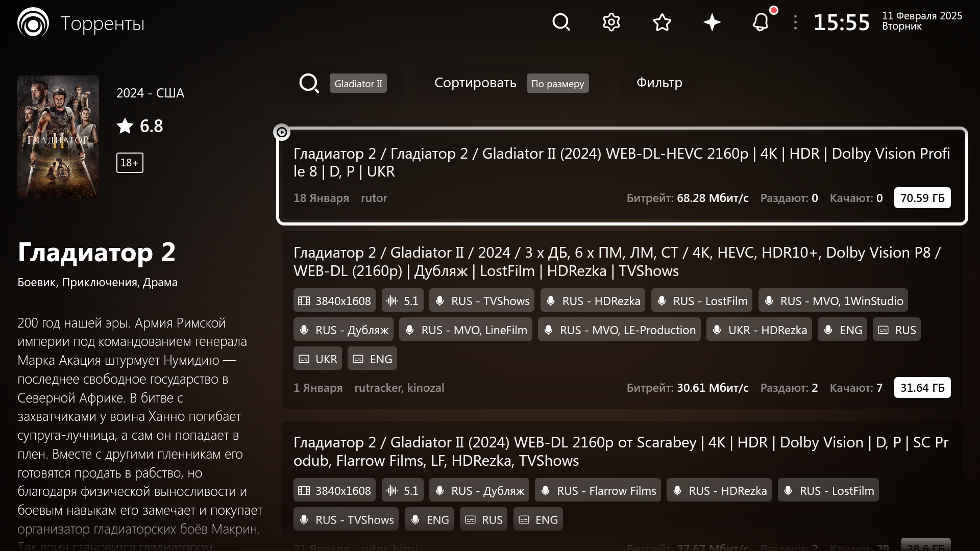980x551 pixels.
Task: Click the play marker on selected torrent
Action: [282, 132]
